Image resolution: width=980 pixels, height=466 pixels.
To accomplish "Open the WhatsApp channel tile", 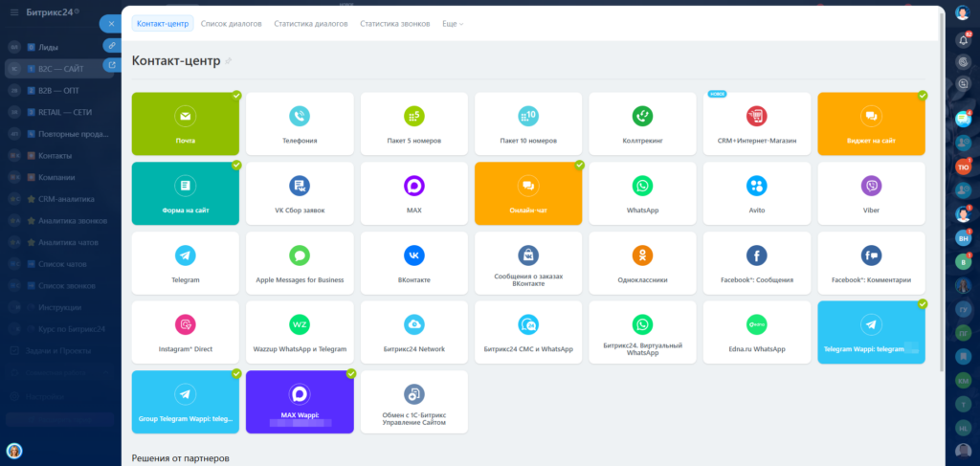I will click(642, 193).
